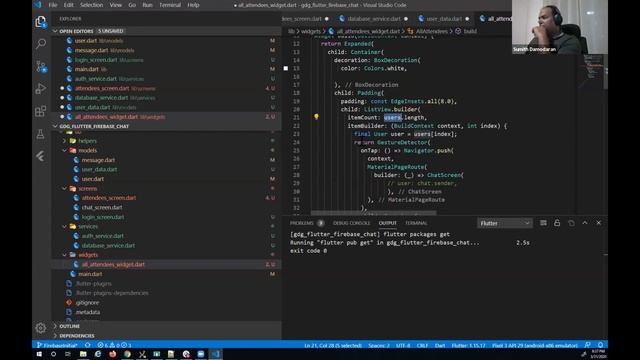
Task: Expand the helpers folder
Action: 64,141
